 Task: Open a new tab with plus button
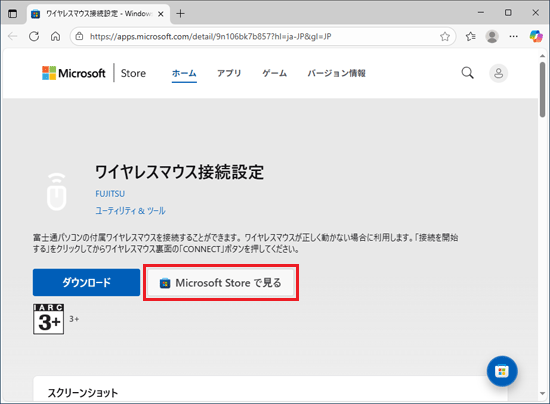(x=180, y=14)
